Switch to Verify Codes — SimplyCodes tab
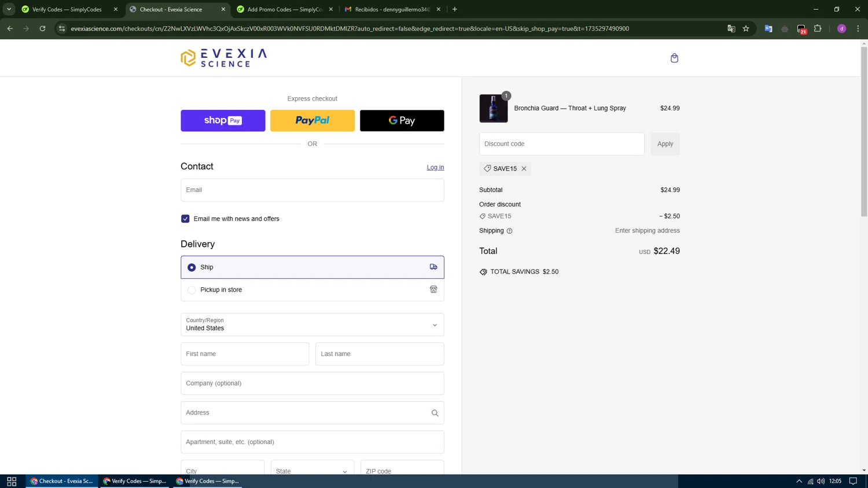Image resolution: width=868 pixels, height=488 pixels. coord(68,9)
